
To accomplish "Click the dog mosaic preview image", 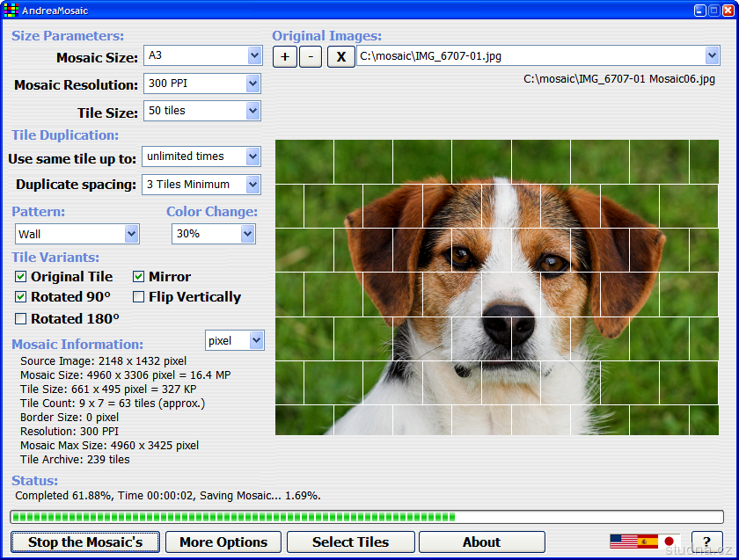I will click(x=497, y=287).
